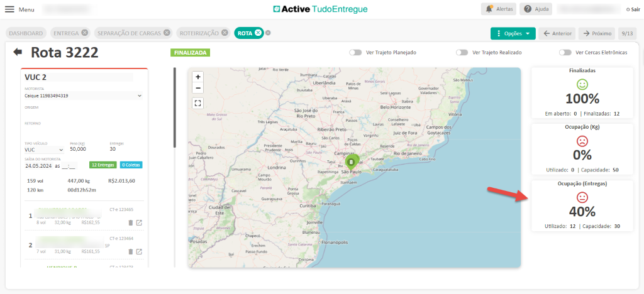Expand the Opções dropdown button
The height and width of the screenshot is (294, 644).
513,33
